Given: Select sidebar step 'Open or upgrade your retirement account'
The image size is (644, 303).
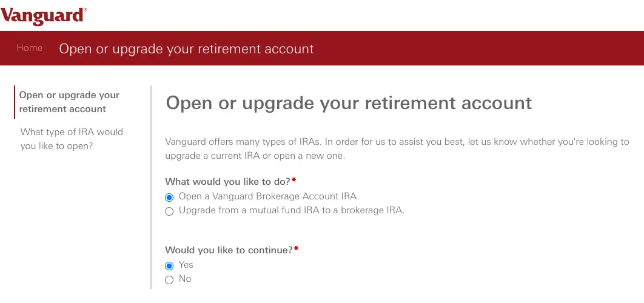Looking at the screenshot, I should [69, 102].
